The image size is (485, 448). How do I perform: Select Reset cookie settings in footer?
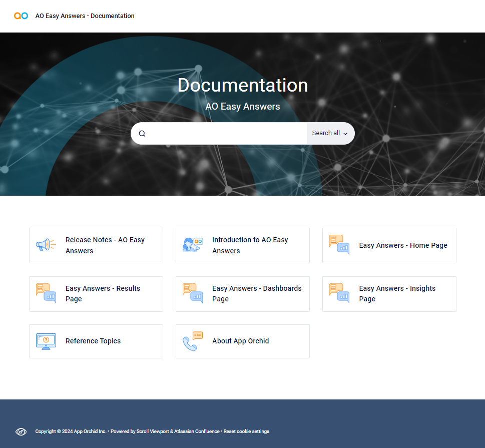pos(246,431)
